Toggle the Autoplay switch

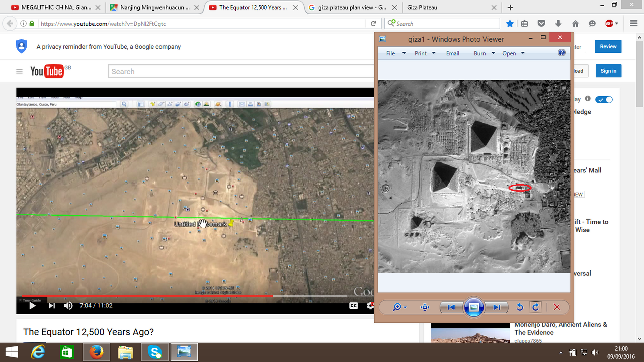click(x=604, y=99)
